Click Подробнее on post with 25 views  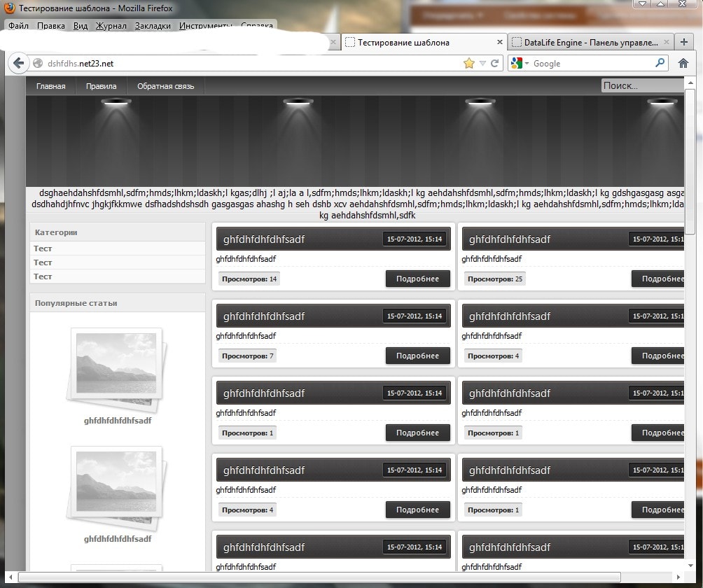[x=659, y=279]
